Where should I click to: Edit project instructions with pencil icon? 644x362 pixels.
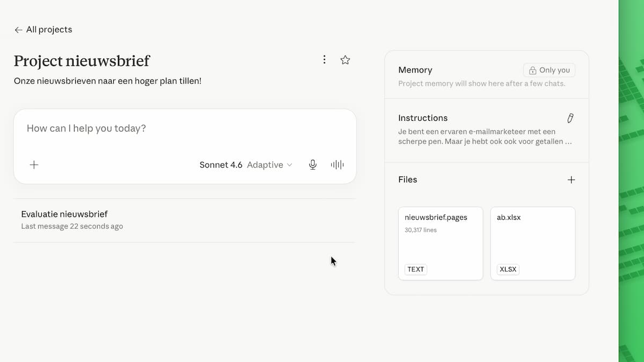(x=570, y=118)
